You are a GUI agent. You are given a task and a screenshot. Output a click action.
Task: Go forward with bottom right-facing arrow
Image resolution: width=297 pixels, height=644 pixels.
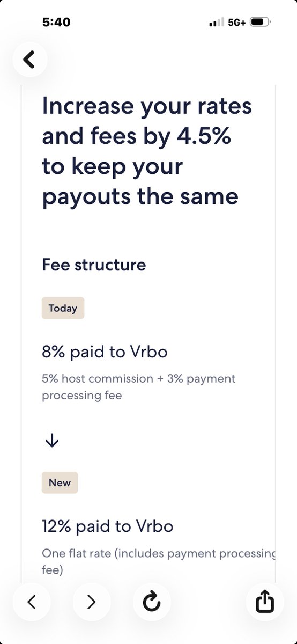click(x=92, y=603)
